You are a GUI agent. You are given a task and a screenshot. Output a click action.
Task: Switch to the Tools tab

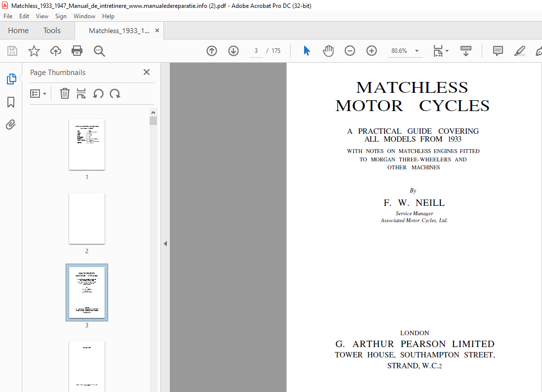pos(52,31)
